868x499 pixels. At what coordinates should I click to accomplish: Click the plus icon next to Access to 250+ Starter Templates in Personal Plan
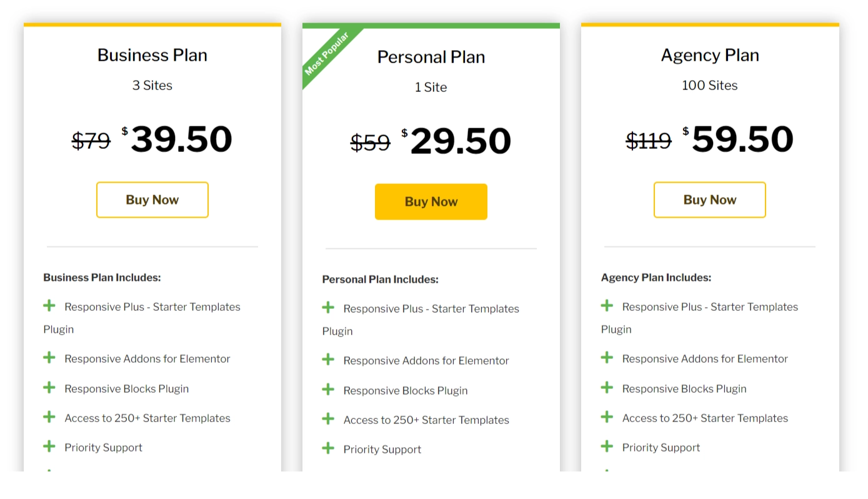tap(329, 418)
